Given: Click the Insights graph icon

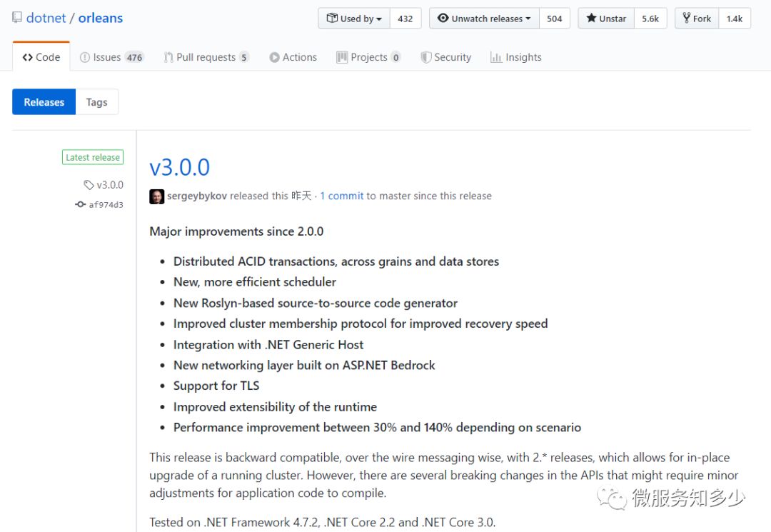Looking at the screenshot, I should pyautogui.click(x=496, y=58).
